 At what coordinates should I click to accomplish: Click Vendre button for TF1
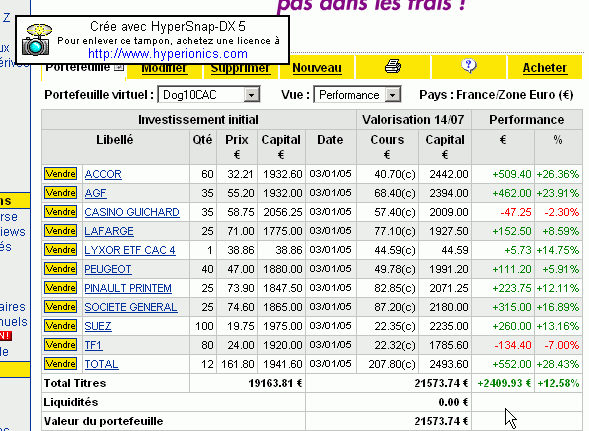click(60, 345)
